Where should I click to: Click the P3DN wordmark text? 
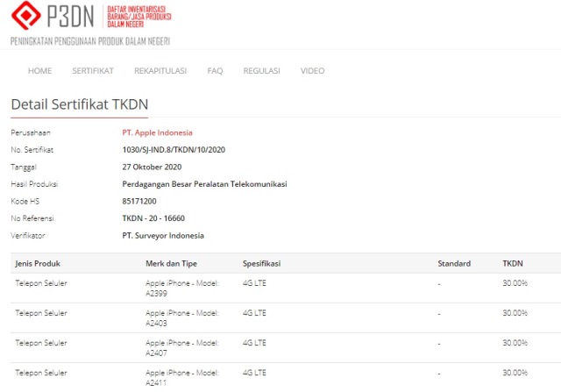click(70, 16)
